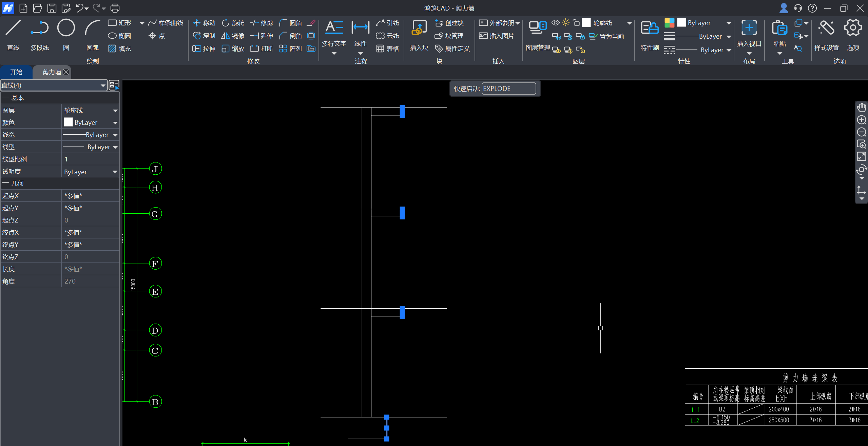
Task: Click the white ByLayer color swatch in ribbon
Action: point(681,22)
